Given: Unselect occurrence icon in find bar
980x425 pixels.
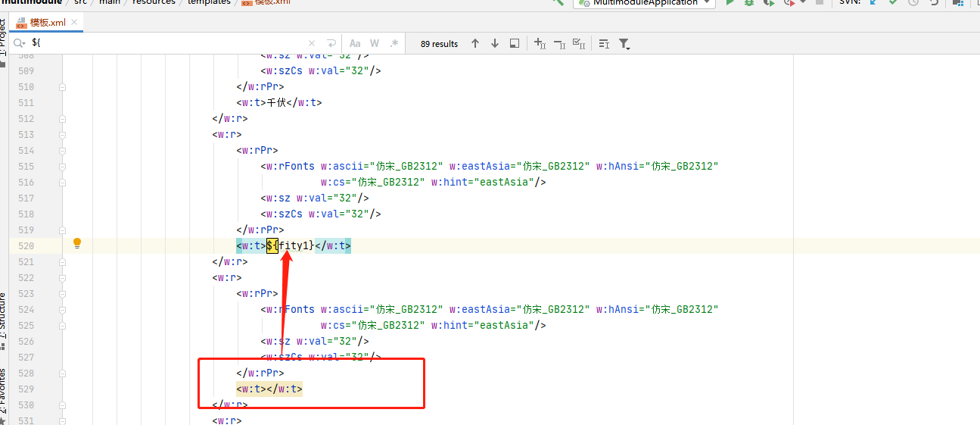Looking at the screenshot, I should (x=560, y=44).
